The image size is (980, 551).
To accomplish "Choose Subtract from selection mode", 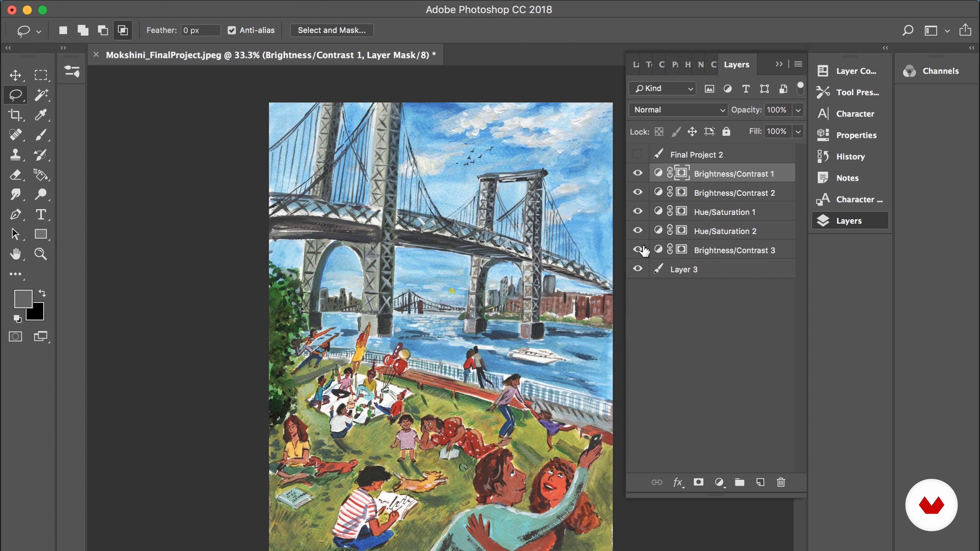I will [103, 30].
